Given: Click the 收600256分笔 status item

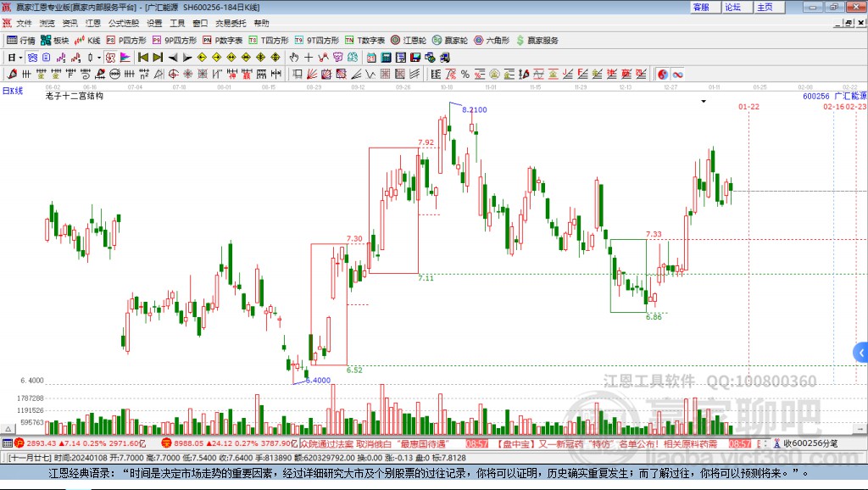Looking at the screenshot, I should [805, 443].
